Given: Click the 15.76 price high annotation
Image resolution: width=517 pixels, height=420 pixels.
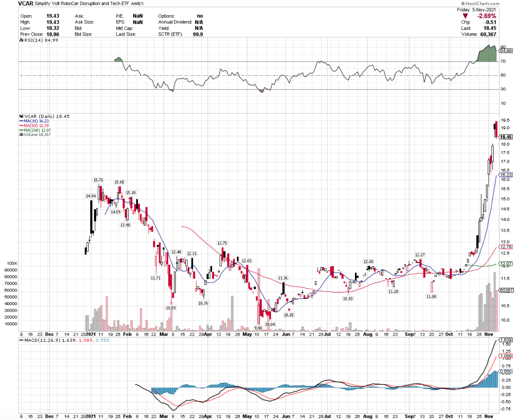Looking at the screenshot, I should pyautogui.click(x=98, y=180).
